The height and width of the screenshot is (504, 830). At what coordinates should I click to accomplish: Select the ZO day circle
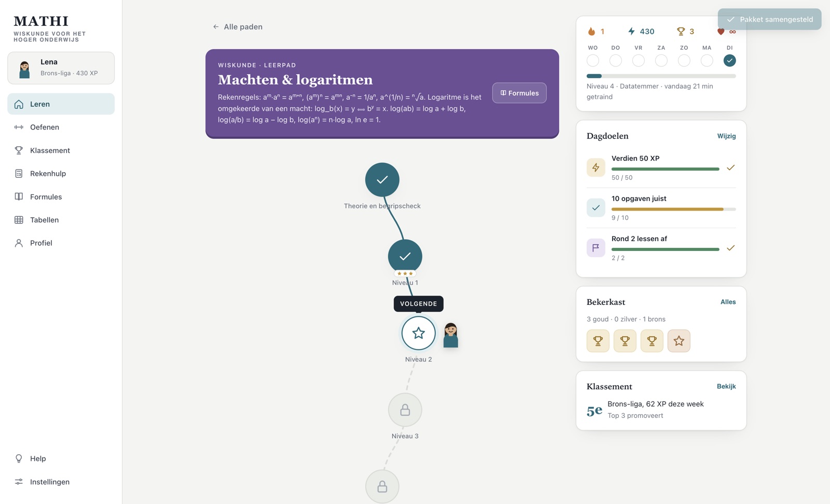pyautogui.click(x=684, y=61)
